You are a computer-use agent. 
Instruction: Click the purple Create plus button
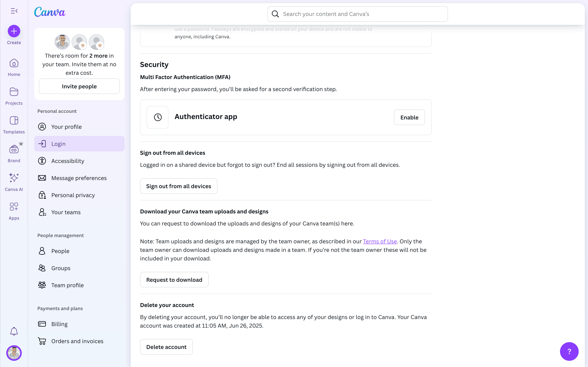click(x=14, y=31)
